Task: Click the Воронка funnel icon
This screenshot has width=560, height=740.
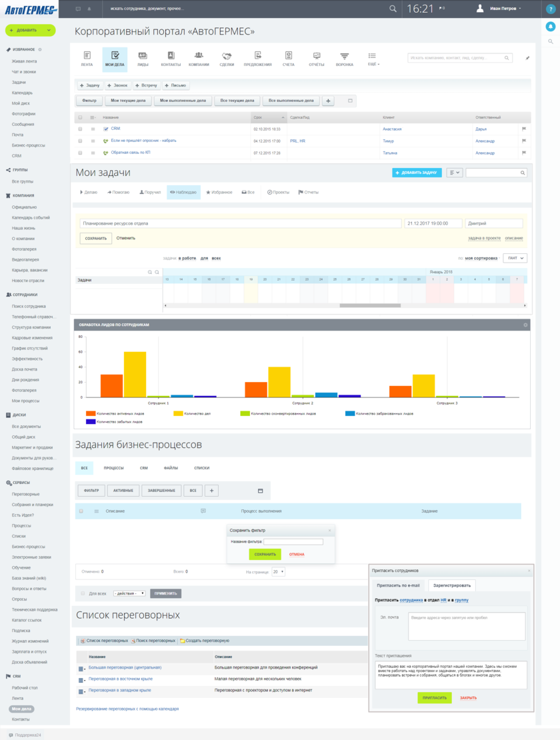Action: coord(345,59)
